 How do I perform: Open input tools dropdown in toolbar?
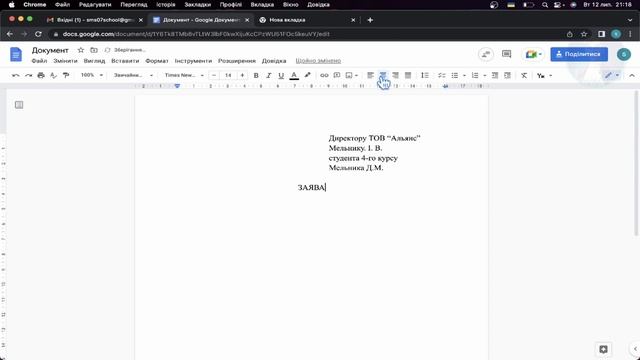pos(544,76)
